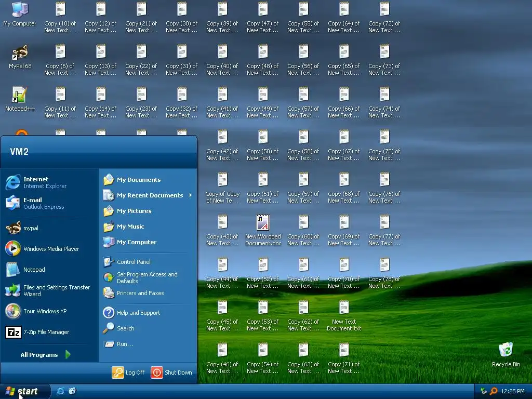This screenshot has width=532, height=399.
Task: Expand My Recent Documents submenu
Action: 148,195
